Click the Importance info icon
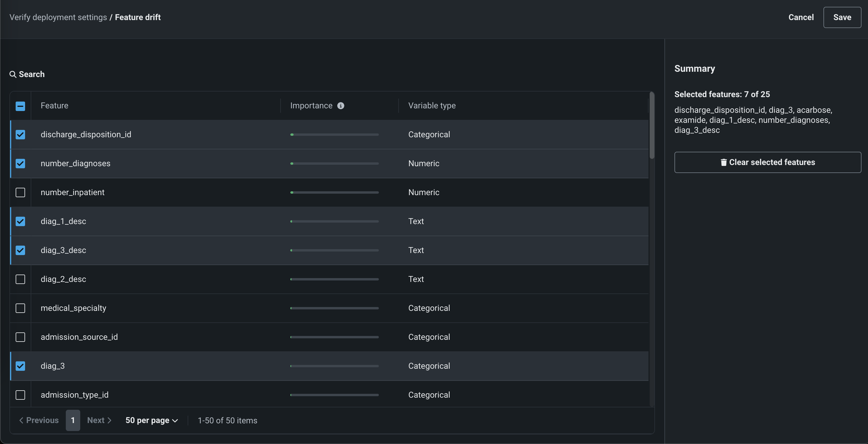This screenshot has width=868, height=444. coord(341,106)
